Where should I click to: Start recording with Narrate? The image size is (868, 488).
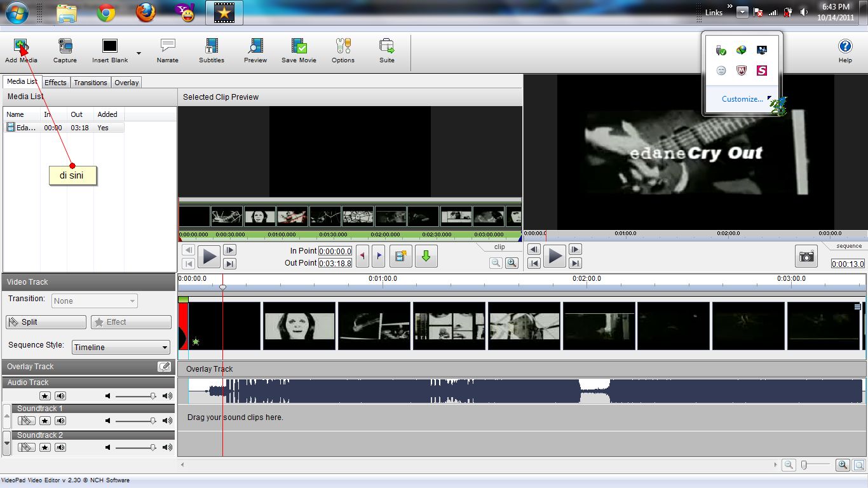168,51
